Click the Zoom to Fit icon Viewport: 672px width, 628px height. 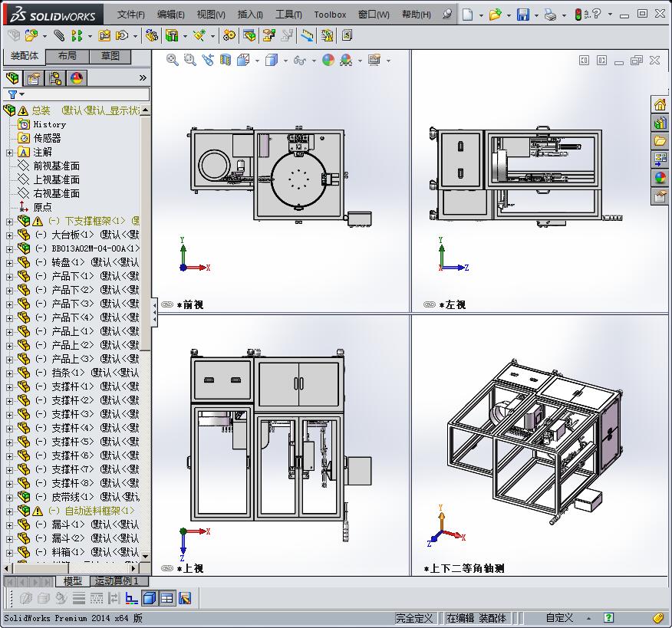click(173, 60)
